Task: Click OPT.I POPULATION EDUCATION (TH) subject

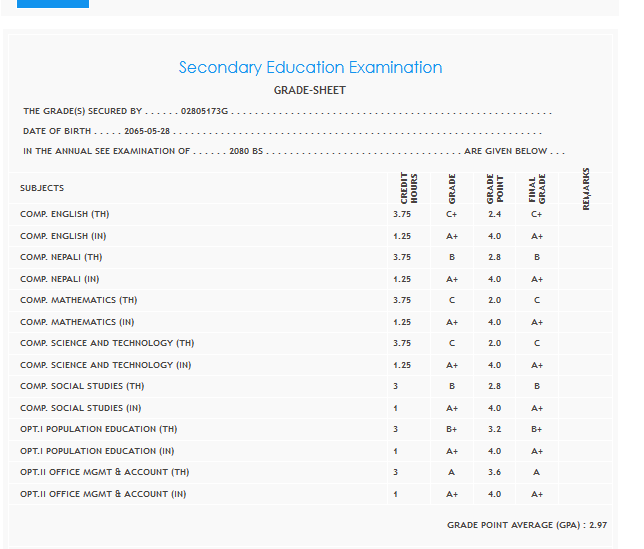Action: 98,429
